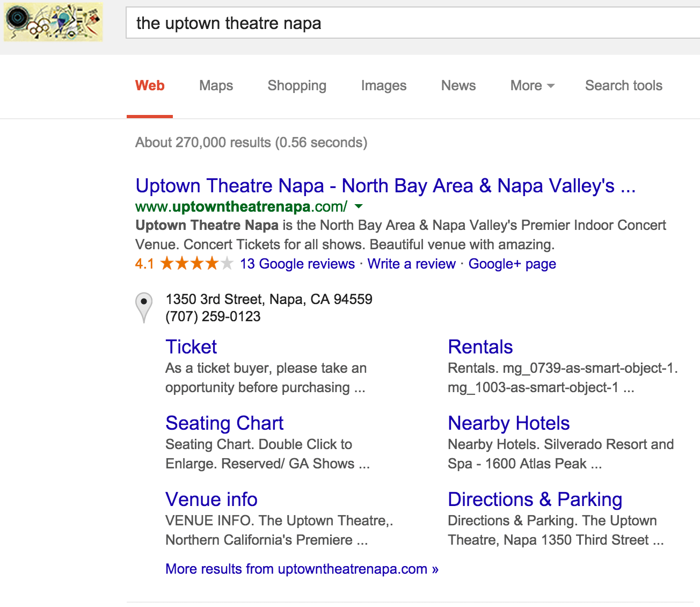Image resolution: width=700 pixels, height=607 pixels.
Task: Open the 13 Google reviews link
Action: click(297, 264)
